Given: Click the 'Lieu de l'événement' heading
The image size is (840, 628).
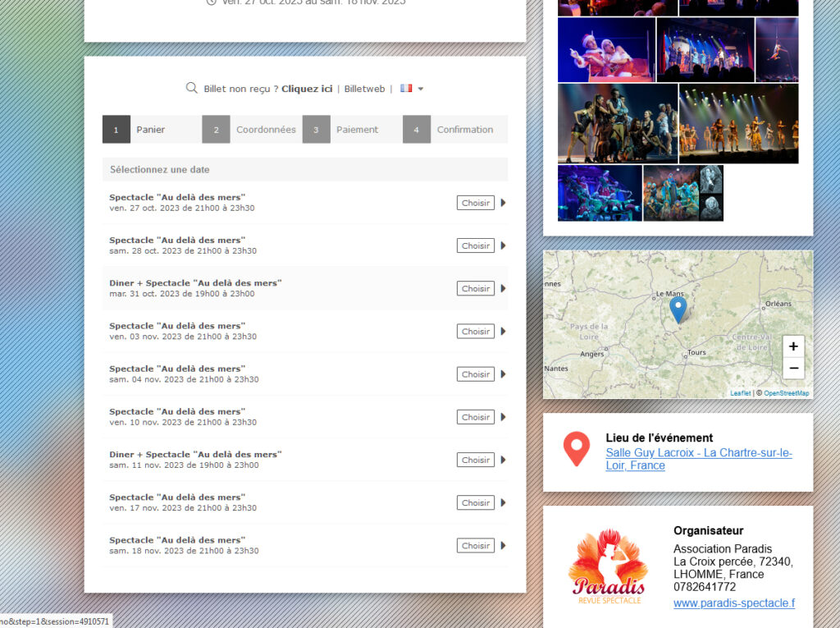Looking at the screenshot, I should [660, 438].
